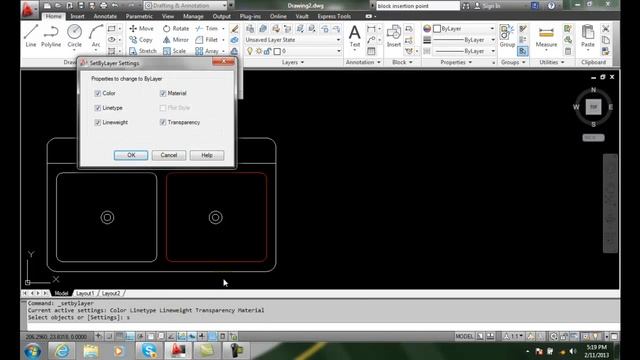
Task: Click the command line input area
Action: [322, 326]
